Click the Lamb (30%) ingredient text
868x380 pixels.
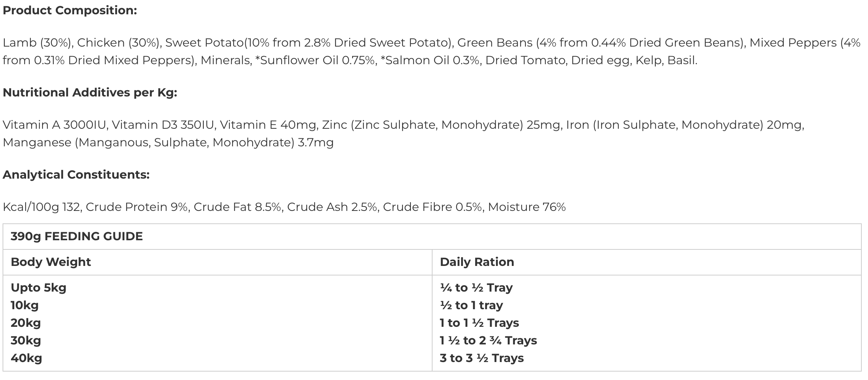click(x=37, y=43)
